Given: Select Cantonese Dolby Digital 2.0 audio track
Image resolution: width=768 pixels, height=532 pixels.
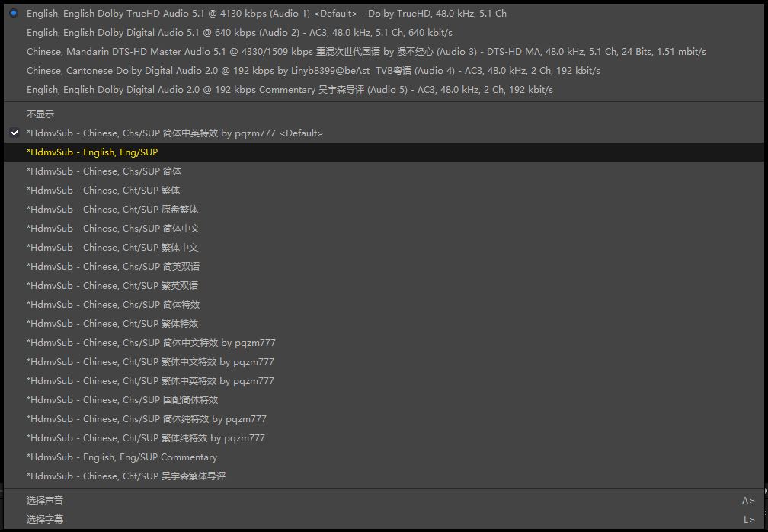Looking at the screenshot, I should click(x=313, y=71).
